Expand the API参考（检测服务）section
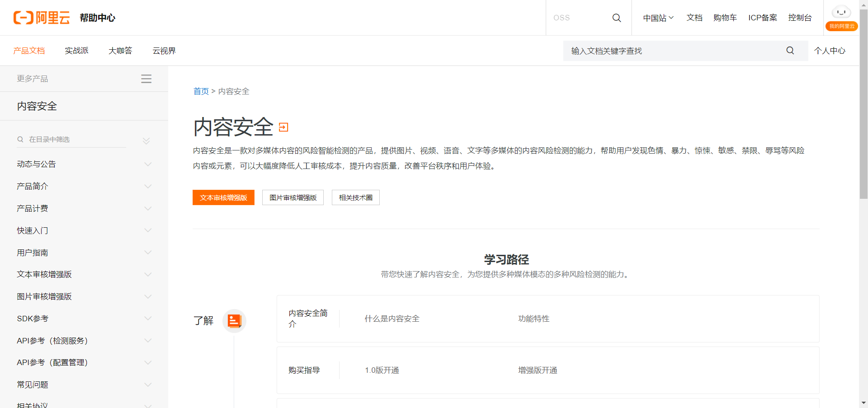868x408 pixels. coord(147,341)
